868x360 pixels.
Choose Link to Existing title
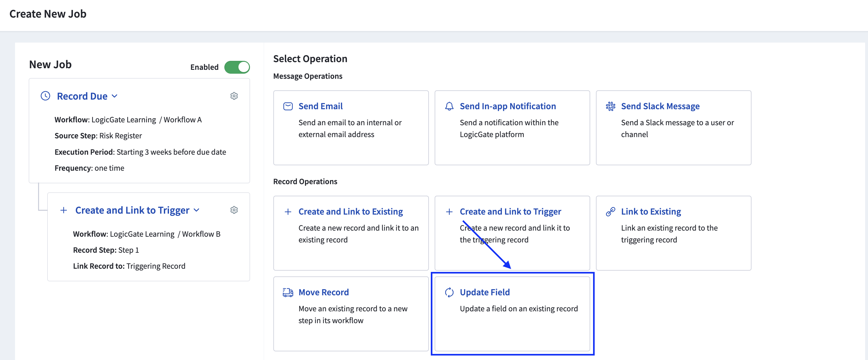tap(651, 212)
